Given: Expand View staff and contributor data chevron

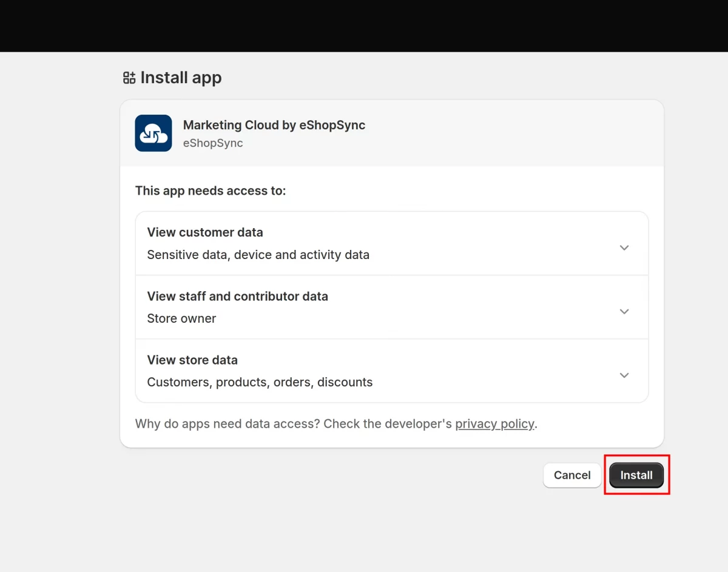Looking at the screenshot, I should coord(624,311).
